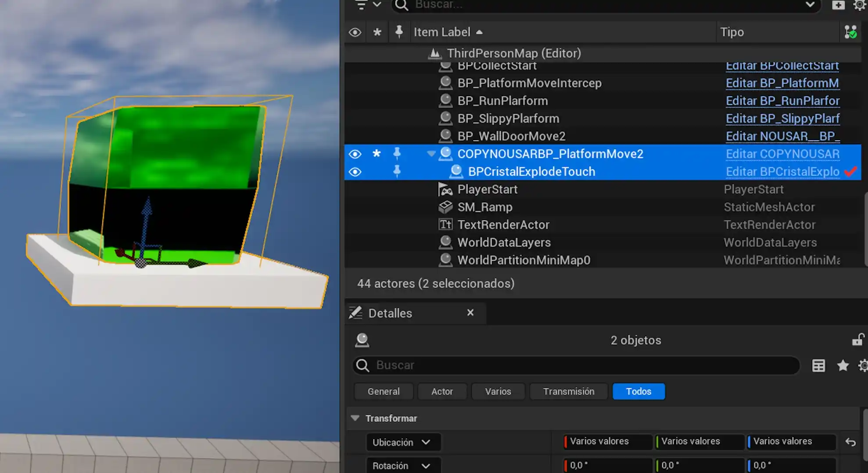Reset Ubicación to default with arrow icon

click(850, 442)
